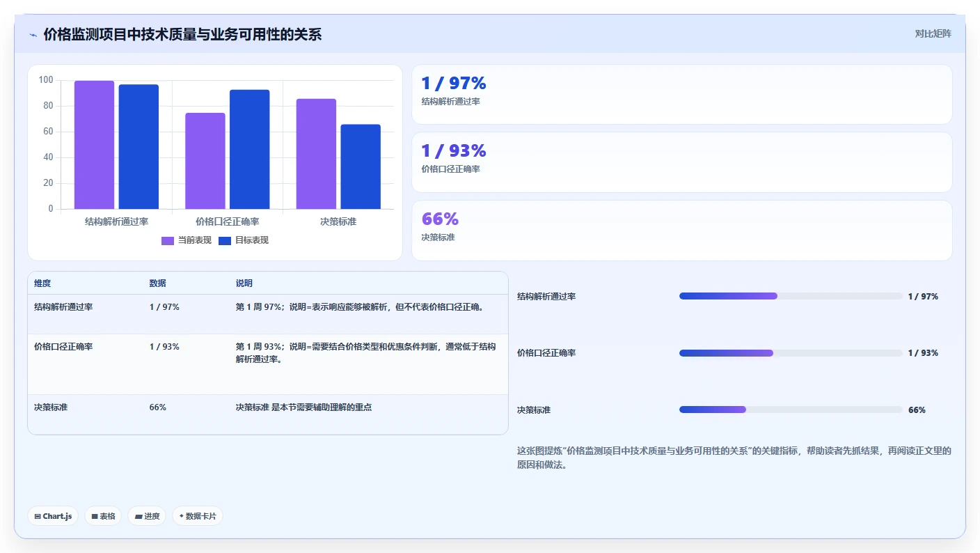Click the 结构解析通过率 label in the progress list
The image size is (980, 553).
point(546,297)
